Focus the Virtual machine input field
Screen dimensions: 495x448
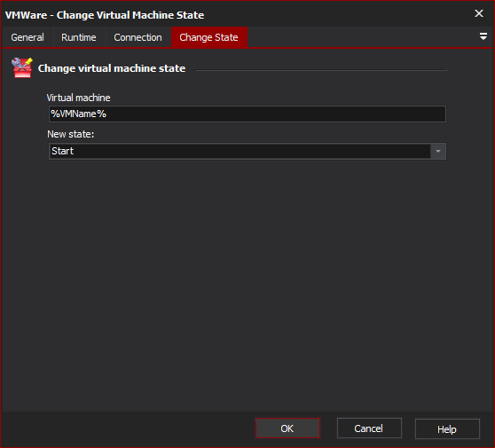point(247,114)
